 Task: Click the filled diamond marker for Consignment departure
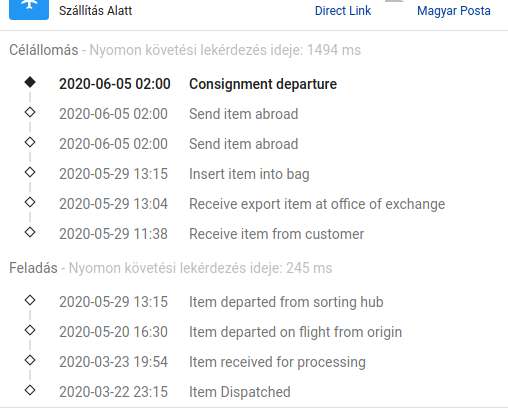point(30,82)
